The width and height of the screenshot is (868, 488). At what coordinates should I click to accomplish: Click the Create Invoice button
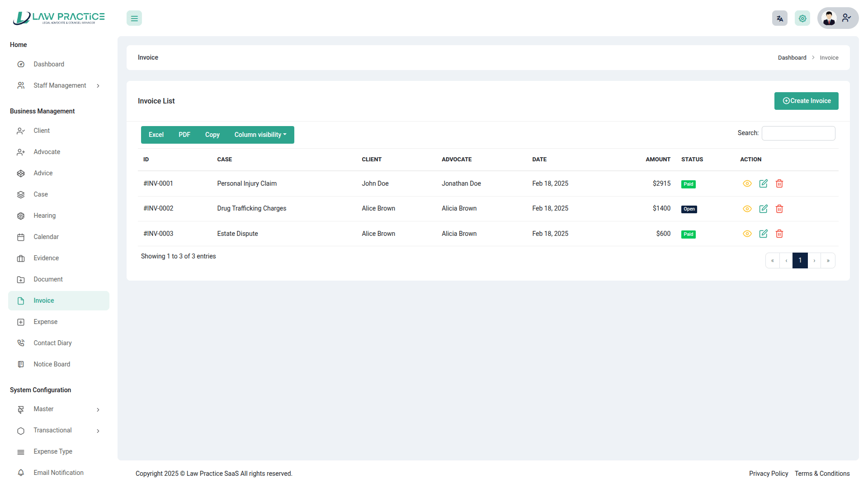click(x=806, y=101)
